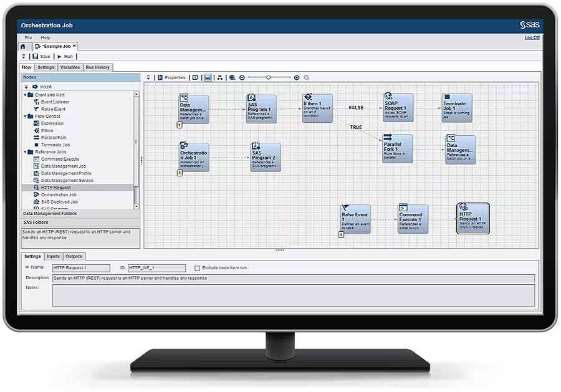The image size is (561, 392).
Task: Switch to the Variables tab
Action: pos(70,67)
